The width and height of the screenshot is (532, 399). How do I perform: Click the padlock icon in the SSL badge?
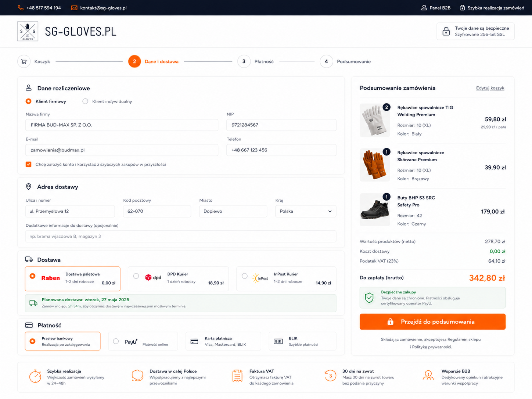coord(446,31)
